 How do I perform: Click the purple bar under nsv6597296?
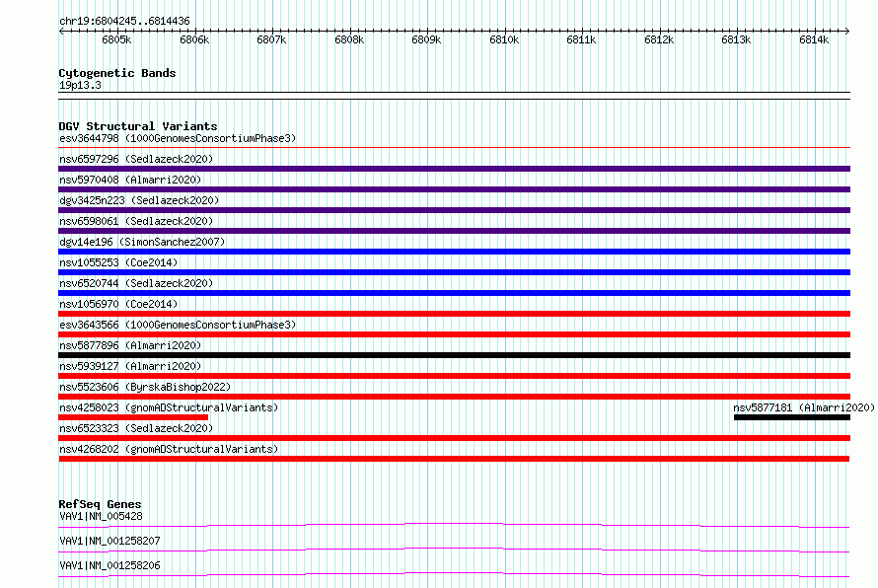pos(454,169)
